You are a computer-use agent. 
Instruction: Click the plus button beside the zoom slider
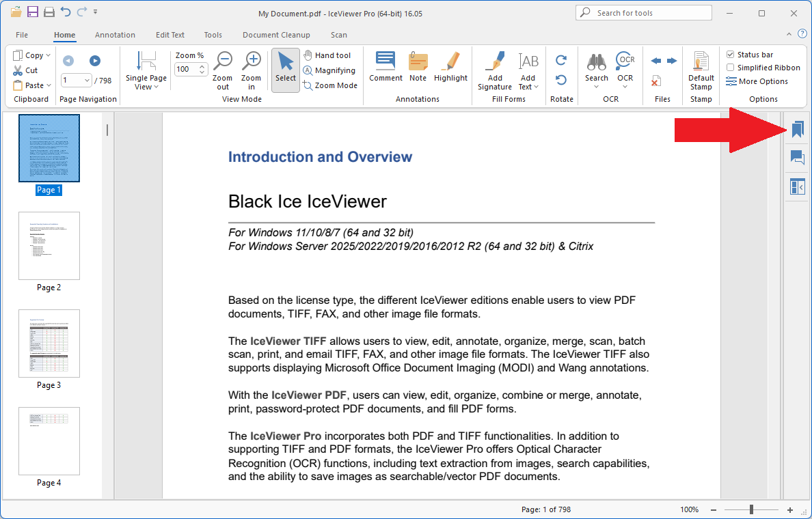pyautogui.click(x=789, y=509)
